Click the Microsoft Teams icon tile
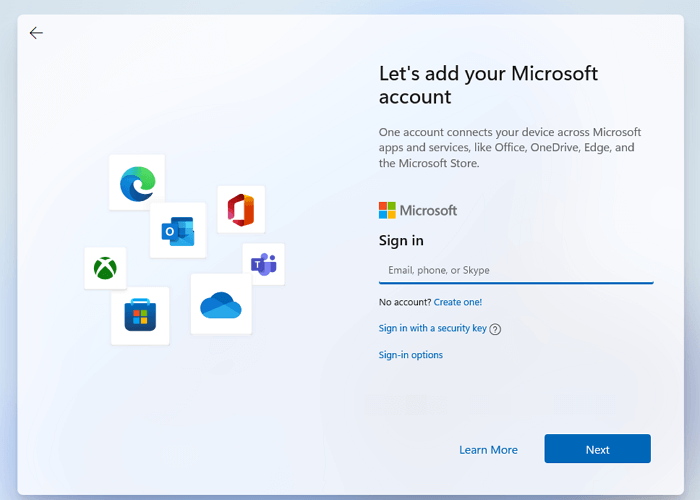 click(264, 264)
